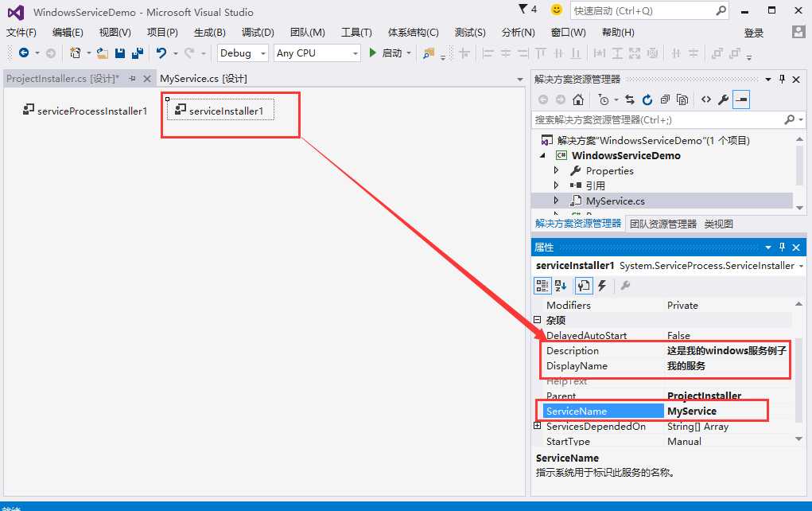The image size is (812, 511).
Task: Click the green Start debugging arrow
Action: (x=372, y=53)
